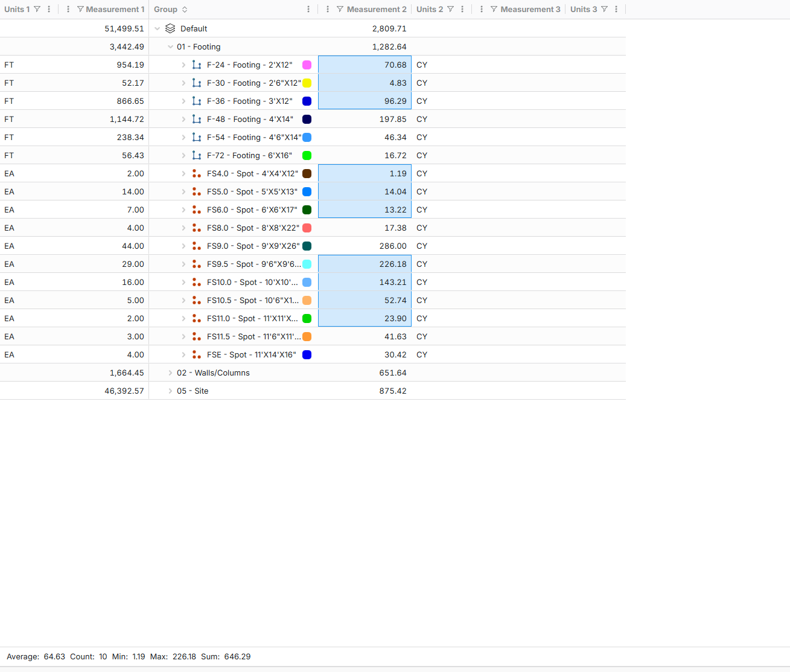Open the Units 2 column filter
Screen dimensions: 790x672
(450, 9)
